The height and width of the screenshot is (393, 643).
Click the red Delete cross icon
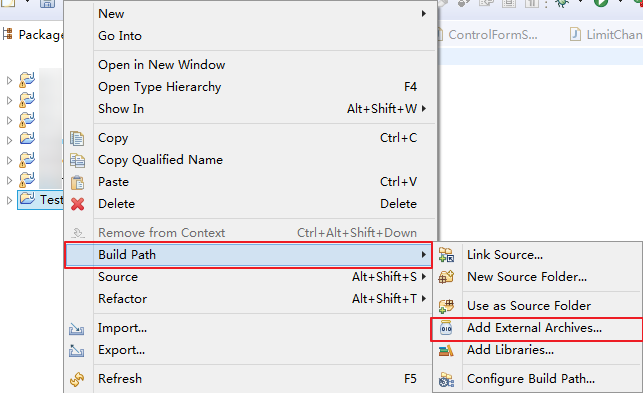tap(77, 204)
